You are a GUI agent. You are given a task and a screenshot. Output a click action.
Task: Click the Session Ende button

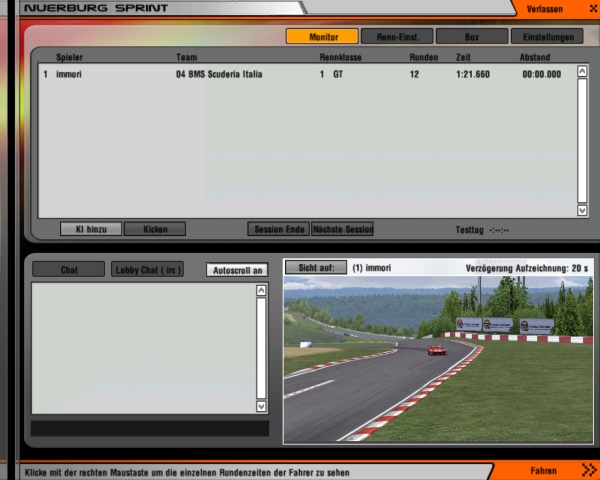[x=278, y=229]
